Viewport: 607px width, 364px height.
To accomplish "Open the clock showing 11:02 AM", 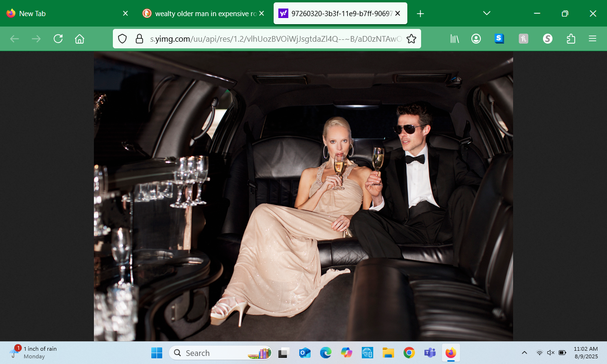I will pos(586,353).
